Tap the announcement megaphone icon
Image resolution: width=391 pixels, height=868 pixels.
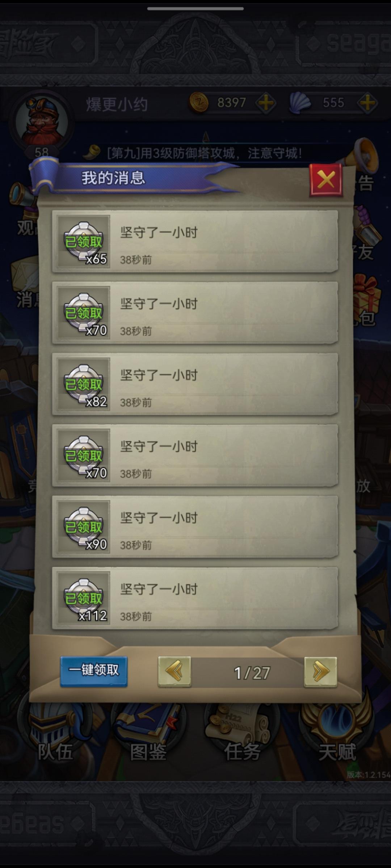point(364,156)
